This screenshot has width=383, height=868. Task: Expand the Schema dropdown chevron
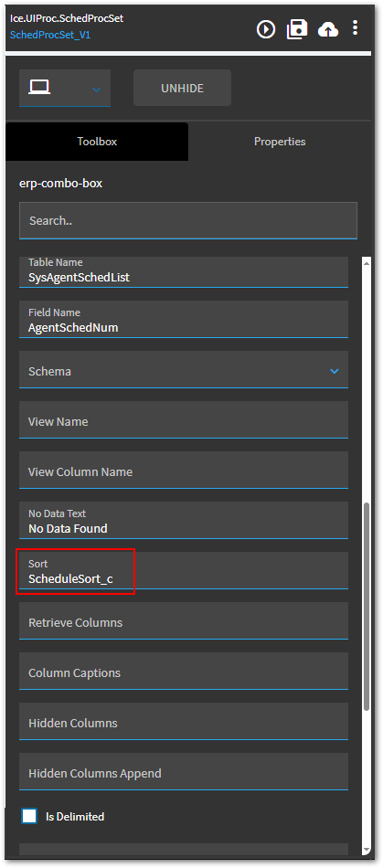click(x=335, y=371)
